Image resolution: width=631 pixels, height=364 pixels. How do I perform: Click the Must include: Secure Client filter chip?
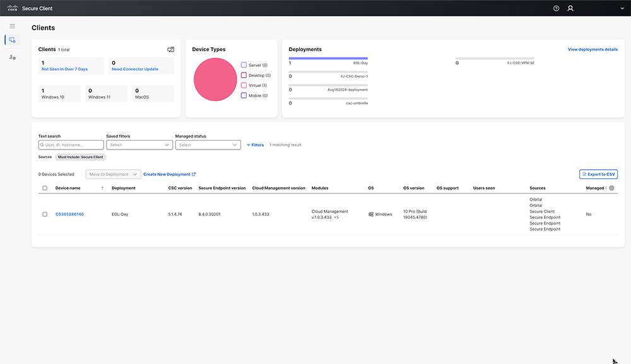tap(81, 157)
